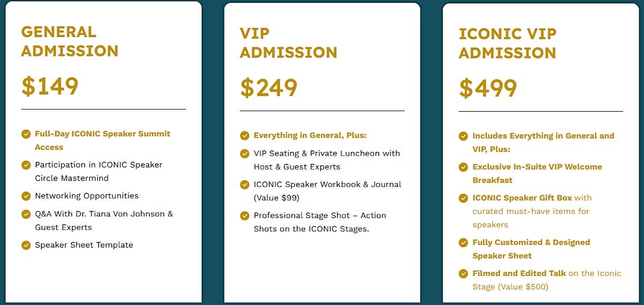
Task: Click checkmark icon next to Networking Opportunities
Action: point(26,196)
